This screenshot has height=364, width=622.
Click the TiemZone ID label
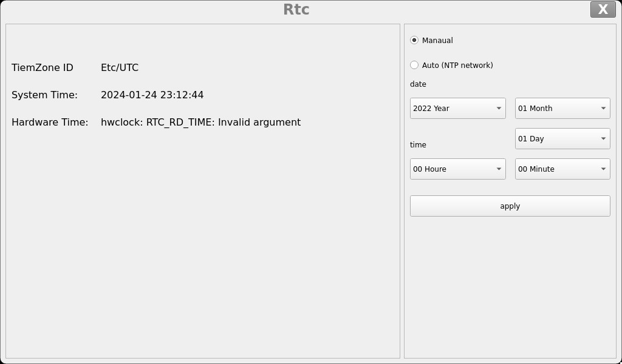tap(43, 68)
